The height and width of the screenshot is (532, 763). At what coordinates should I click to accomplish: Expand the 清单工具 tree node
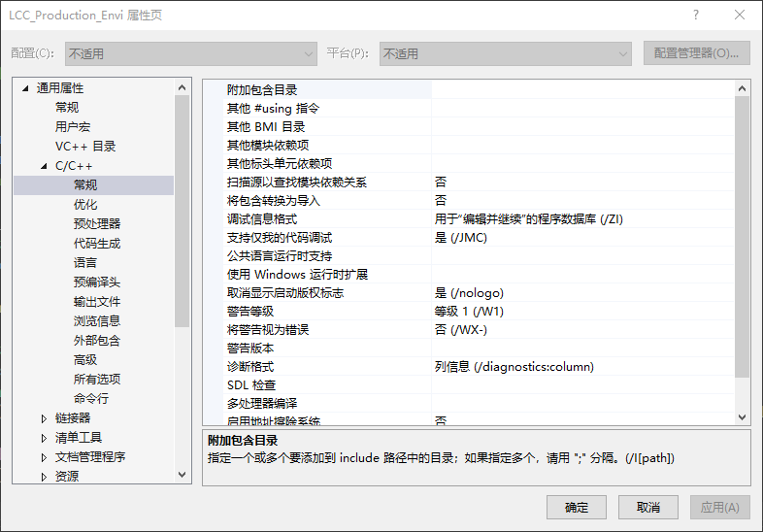(44, 438)
